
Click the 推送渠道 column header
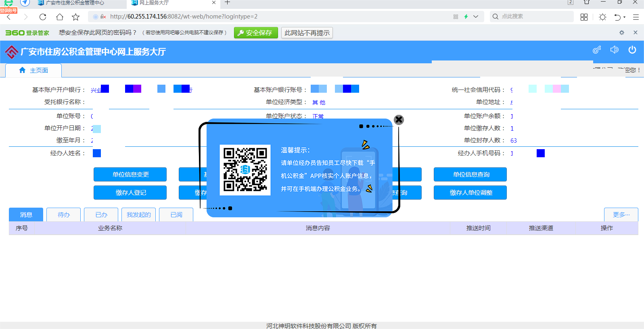click(541, 228)
